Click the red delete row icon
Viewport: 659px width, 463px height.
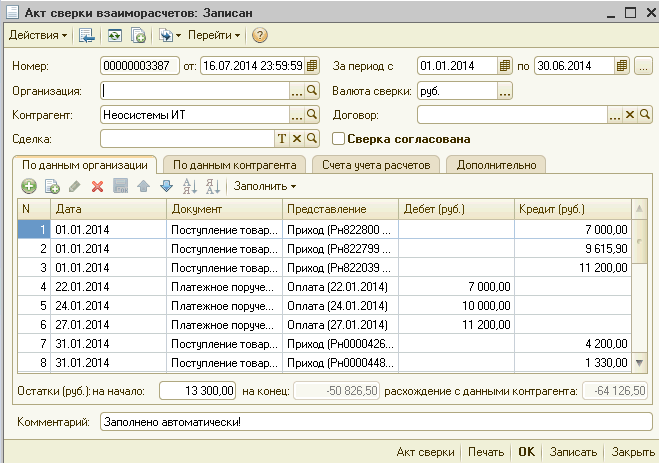[x=98, y=186]
